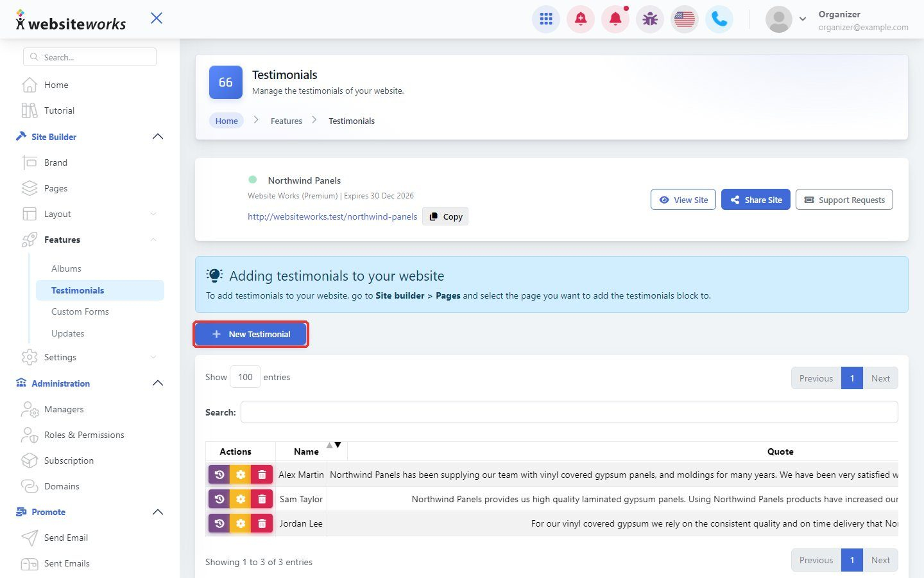Click the red bell notifications icon
Image resolution: width=924 pixels, height=578 pixels.
pos(615,19)
